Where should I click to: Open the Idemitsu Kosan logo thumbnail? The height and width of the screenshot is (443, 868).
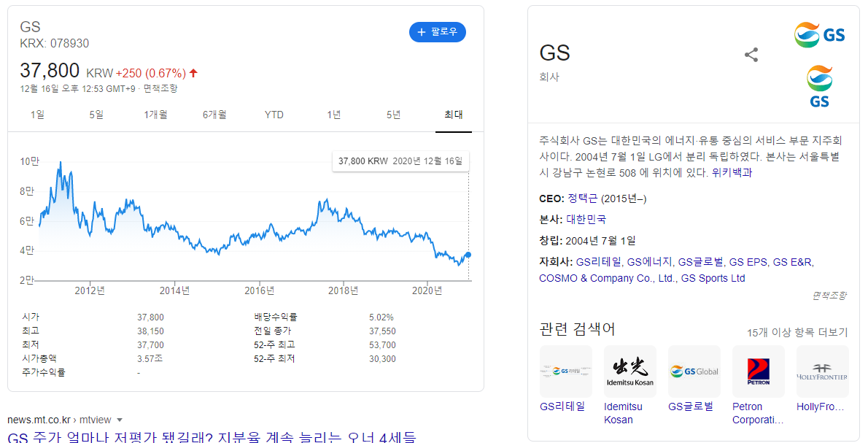click(630, 371)
